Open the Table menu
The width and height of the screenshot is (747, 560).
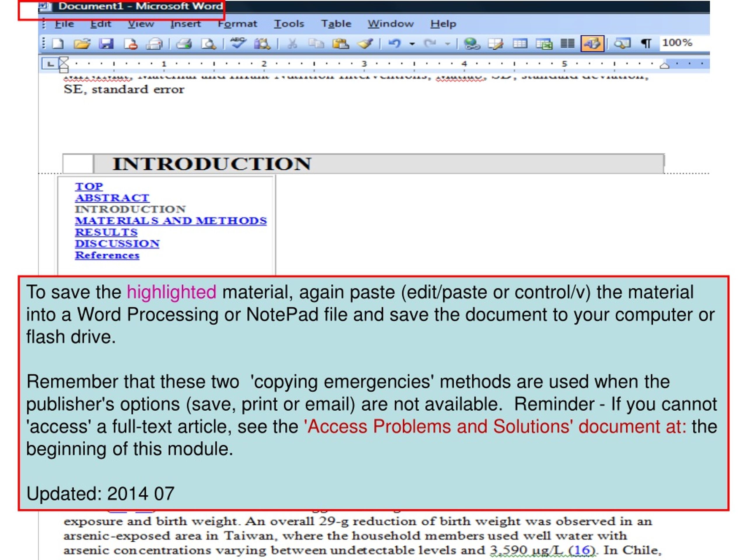point(336,24)
